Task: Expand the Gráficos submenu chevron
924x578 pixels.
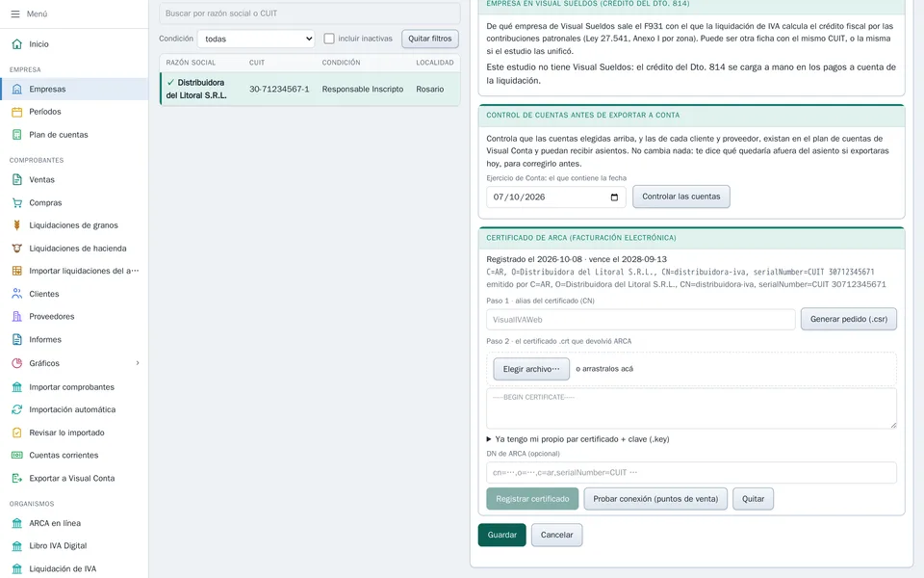Action: click(x=138, y=363)
